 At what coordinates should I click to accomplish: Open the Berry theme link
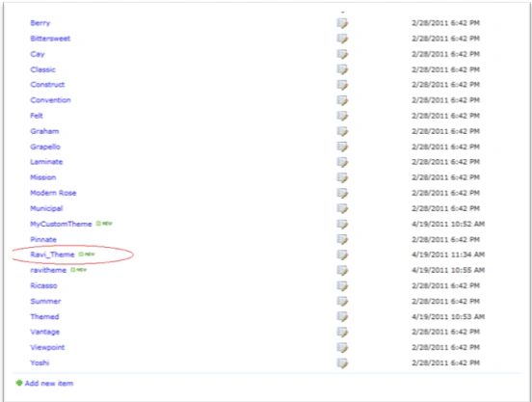(40, 23)
